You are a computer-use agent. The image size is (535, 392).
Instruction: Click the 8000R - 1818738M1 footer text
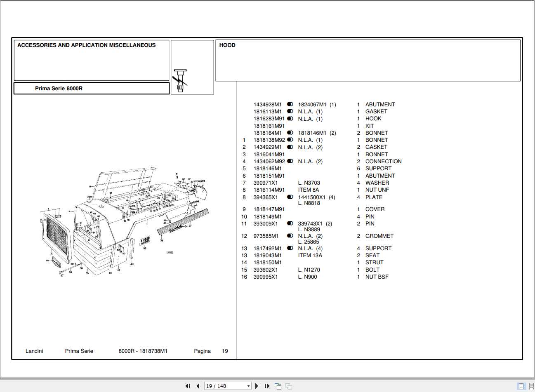[x=143, y=351]
